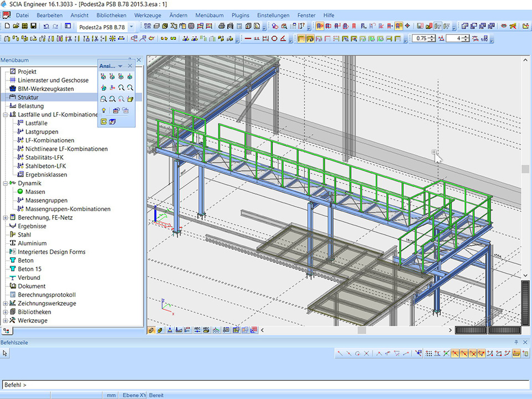This screenshot has width=532, height=399.
Task: Click the light bulb icon in Ansicht palette
Action: [x=104, y=111]
